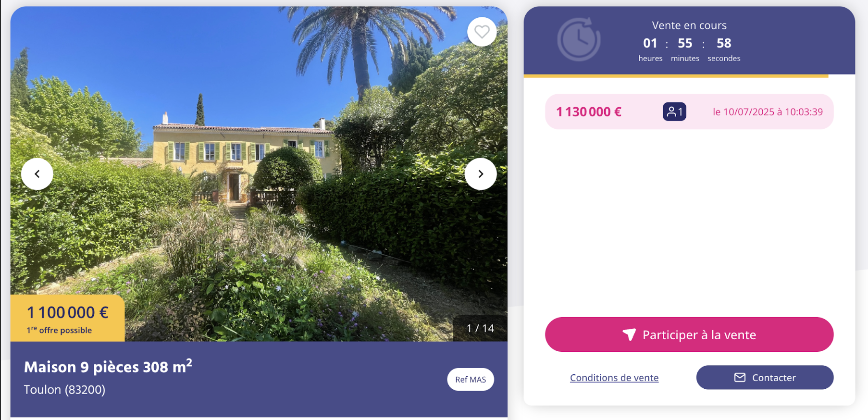The image size is (868, 420).
Task: Click the envelope icon on Contacter button
Action: [x=740, y=378]
